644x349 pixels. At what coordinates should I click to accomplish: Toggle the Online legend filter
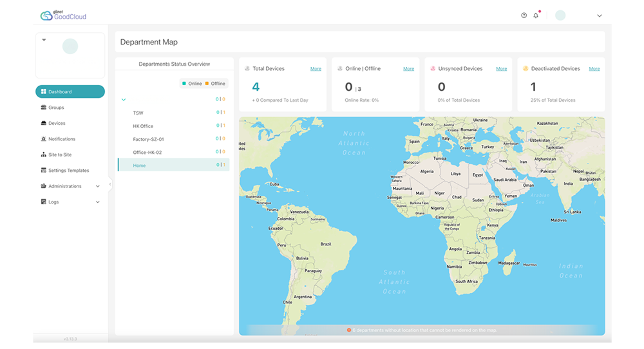(192, 83)
